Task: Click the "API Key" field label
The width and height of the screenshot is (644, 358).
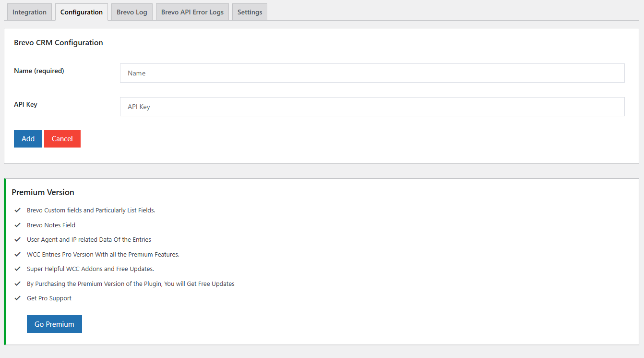Action: tap(25, 104)
